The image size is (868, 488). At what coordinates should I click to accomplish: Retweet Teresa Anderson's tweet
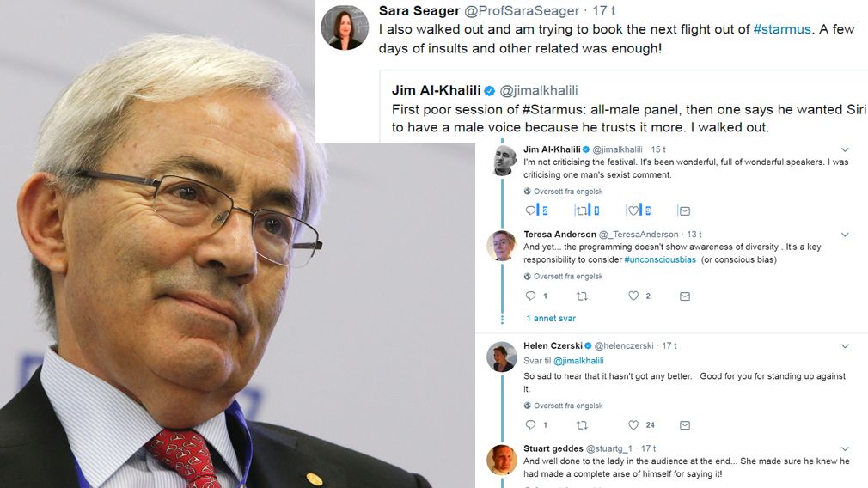(582, 296)
